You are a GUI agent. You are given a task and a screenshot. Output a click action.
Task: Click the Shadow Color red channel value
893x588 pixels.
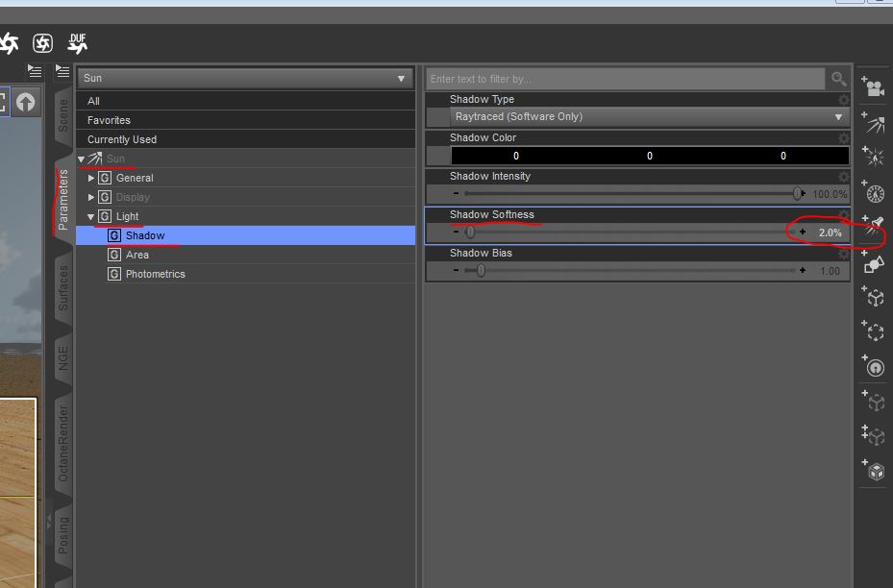pyautogui.click(x=516, y=156)
